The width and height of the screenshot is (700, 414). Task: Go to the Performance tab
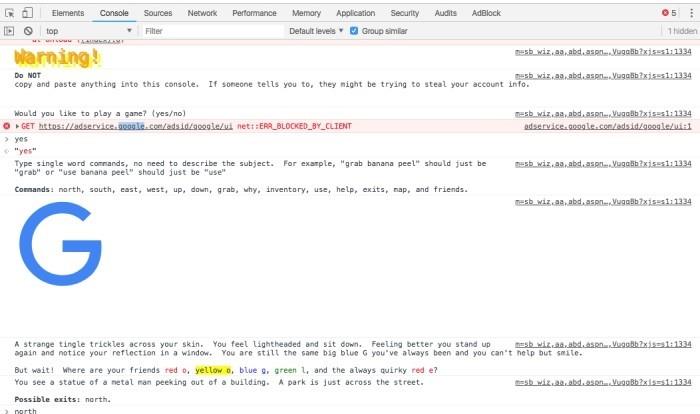click(x=254, y=13)
